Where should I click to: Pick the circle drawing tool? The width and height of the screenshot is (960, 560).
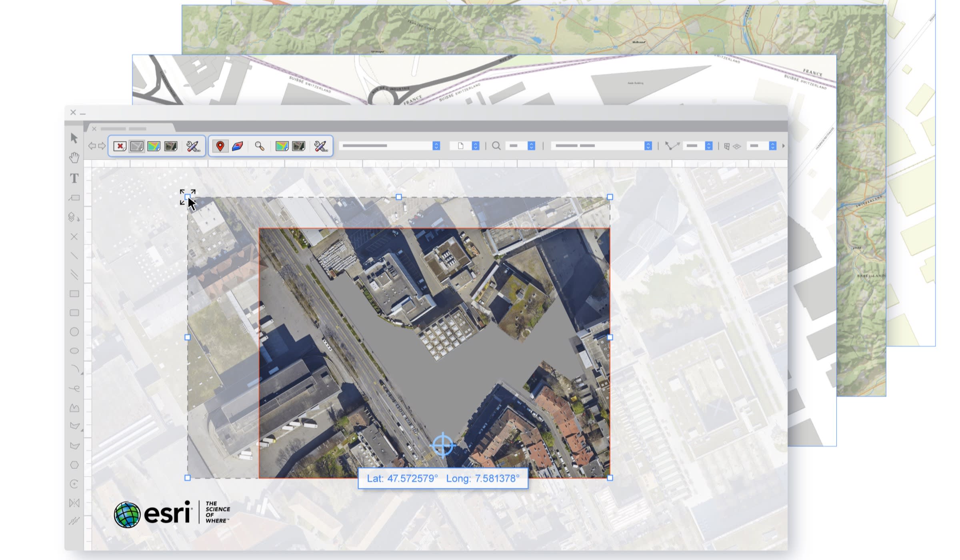[x=74, y=332]
